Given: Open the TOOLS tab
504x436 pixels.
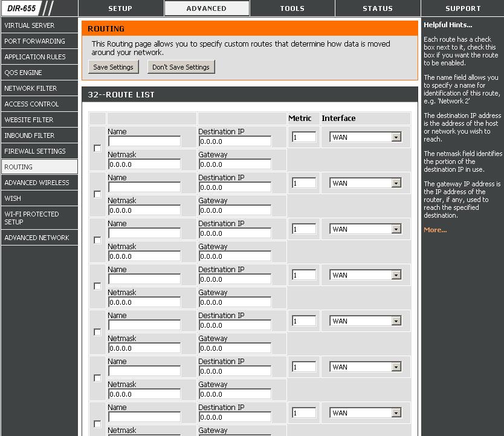Looking at the screenshot, I should point(292,8).
